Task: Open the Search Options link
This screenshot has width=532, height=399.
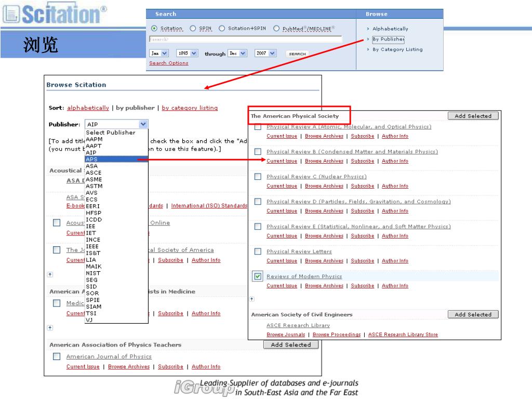Action: click(169, 63)
